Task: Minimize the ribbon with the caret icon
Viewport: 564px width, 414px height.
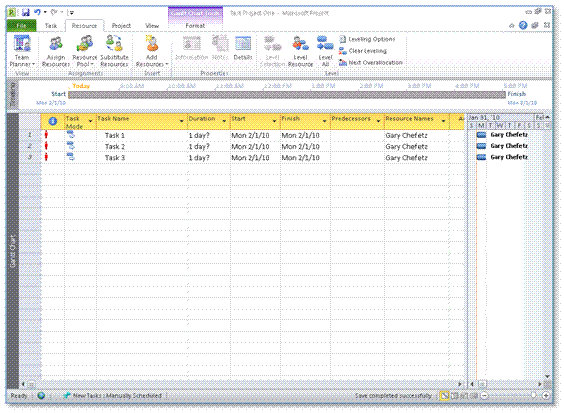Action: click(x=511, y=26)
